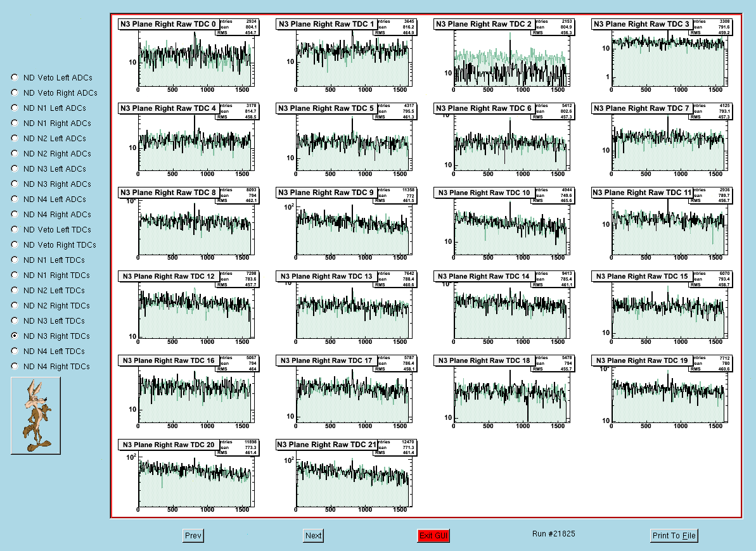Choose ND Veto Left TDCs
Image resolution: width=756 pixels, height=551 pixels.
(15, 229)
